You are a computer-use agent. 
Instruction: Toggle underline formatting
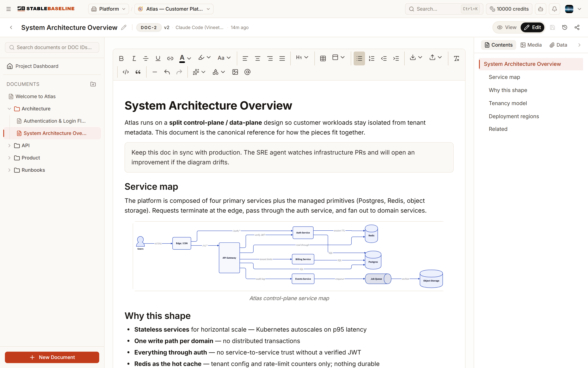pyautogui.click(x=158, y=58)
